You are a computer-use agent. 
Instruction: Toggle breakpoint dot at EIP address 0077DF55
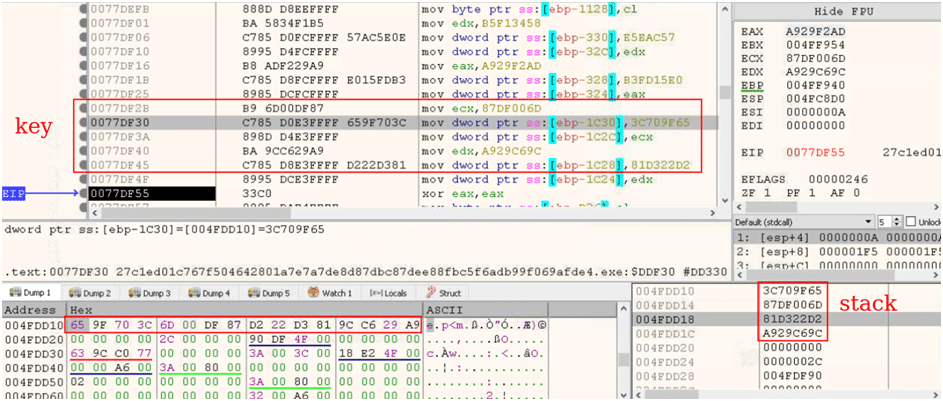pos(83,194)
